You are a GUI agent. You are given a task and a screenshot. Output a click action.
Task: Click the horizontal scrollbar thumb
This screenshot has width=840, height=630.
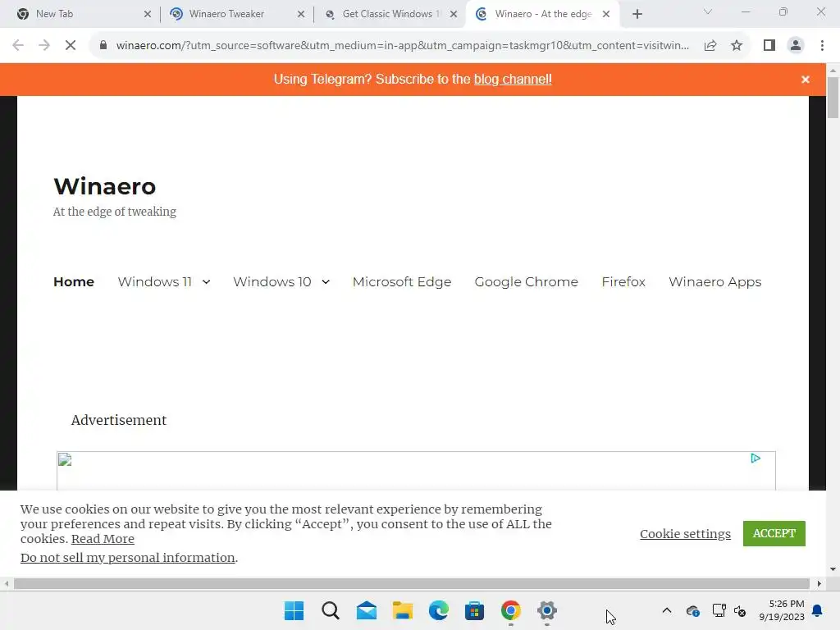pyautogui.click(x=412, y=584)
